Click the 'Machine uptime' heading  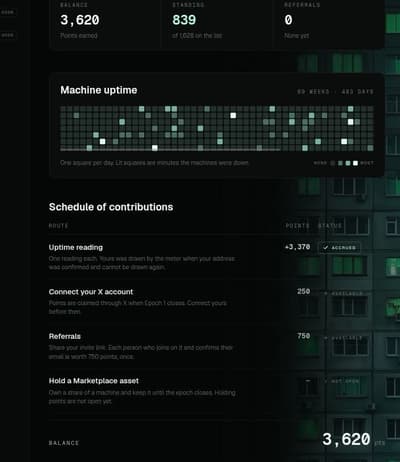99,90
